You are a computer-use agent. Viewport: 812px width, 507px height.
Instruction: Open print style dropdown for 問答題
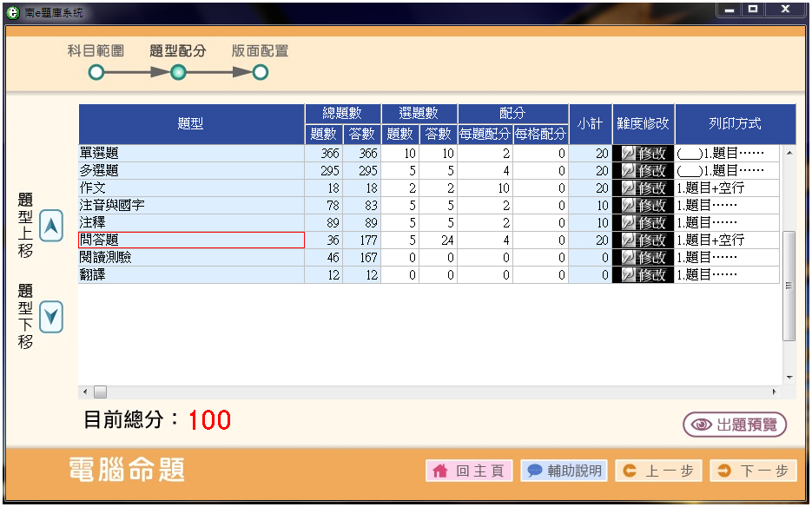click(727, 240)
